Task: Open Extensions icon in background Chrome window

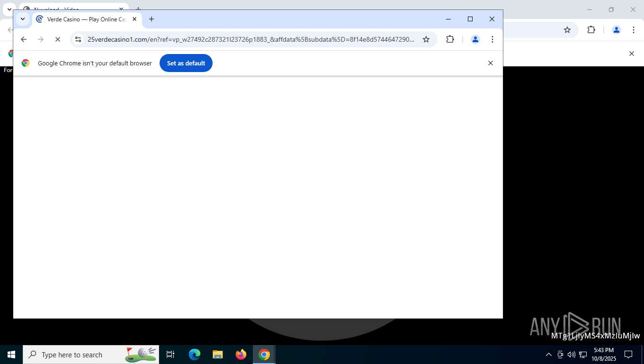Action: pyautogui.click(x=591, y=30)
